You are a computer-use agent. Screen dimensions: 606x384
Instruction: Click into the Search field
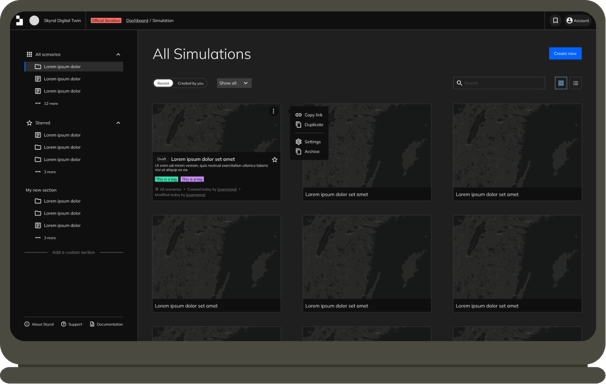click(x=499, y=83)
